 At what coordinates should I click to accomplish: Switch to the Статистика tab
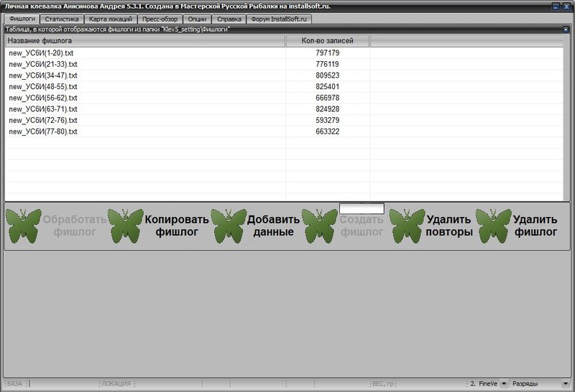pos(62,19)
